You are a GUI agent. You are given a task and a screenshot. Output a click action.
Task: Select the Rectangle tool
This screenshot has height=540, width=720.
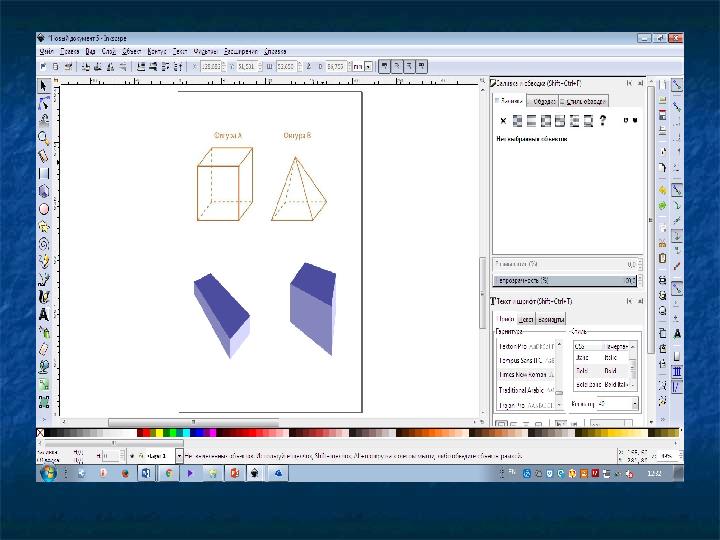click(44, 173)
